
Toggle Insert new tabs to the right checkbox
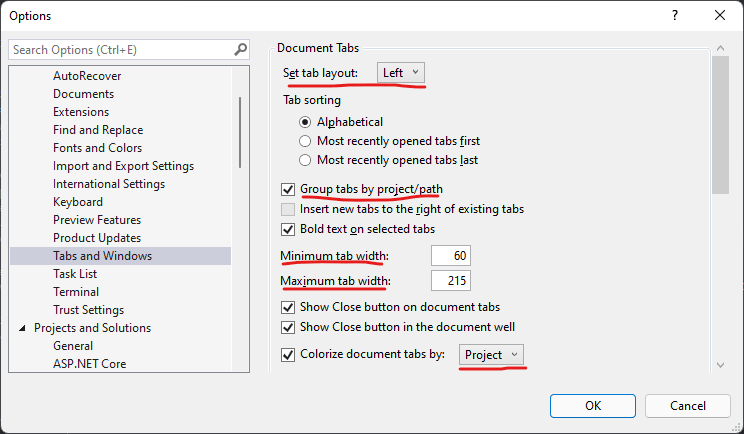tap(288, 210)
